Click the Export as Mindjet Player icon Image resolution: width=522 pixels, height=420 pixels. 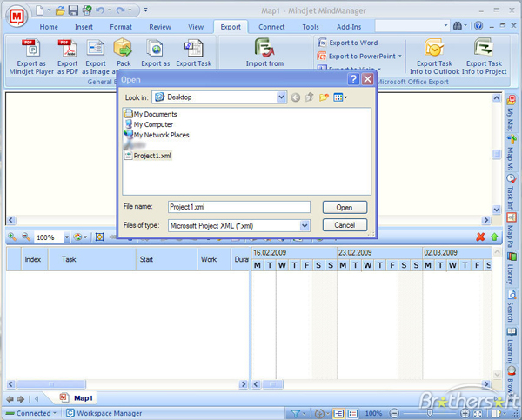pos(27,49)
